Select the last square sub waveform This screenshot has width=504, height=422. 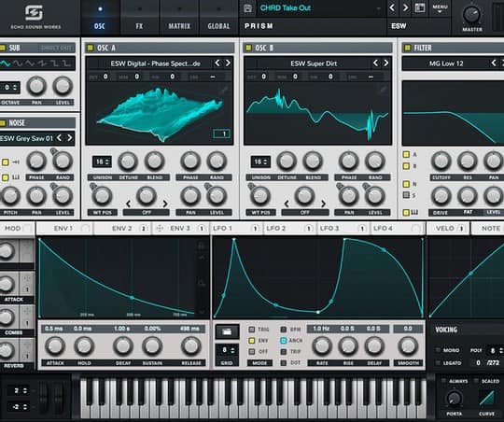[67, 63]
